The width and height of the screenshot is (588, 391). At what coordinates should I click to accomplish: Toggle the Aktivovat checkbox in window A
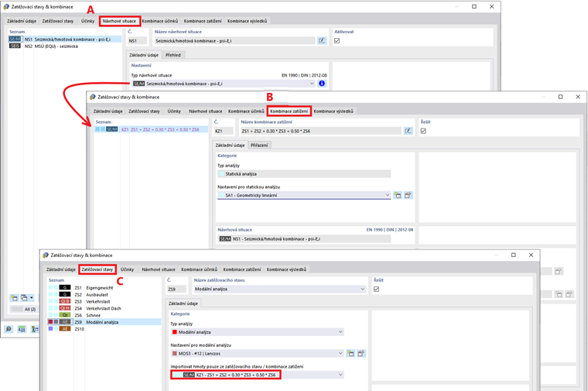tap(337, 40)
